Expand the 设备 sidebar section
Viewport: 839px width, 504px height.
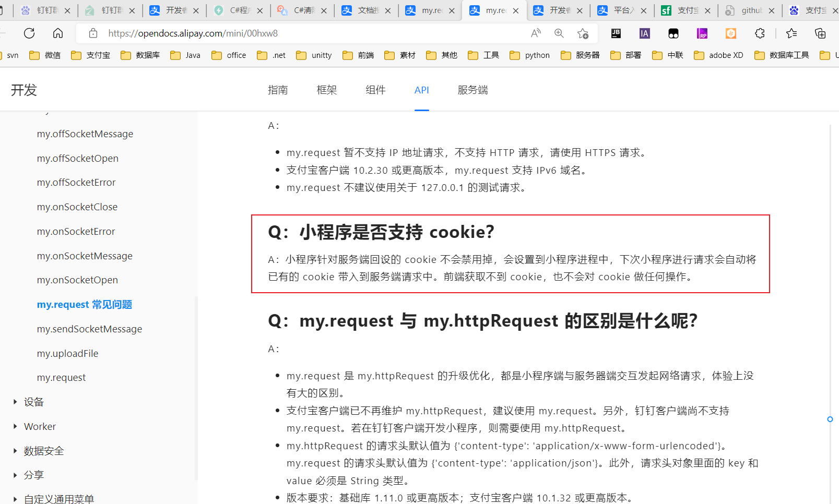tap(33, 402)
